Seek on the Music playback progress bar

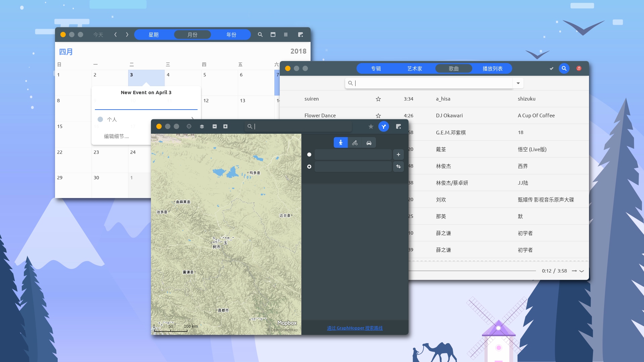(472, 270)
